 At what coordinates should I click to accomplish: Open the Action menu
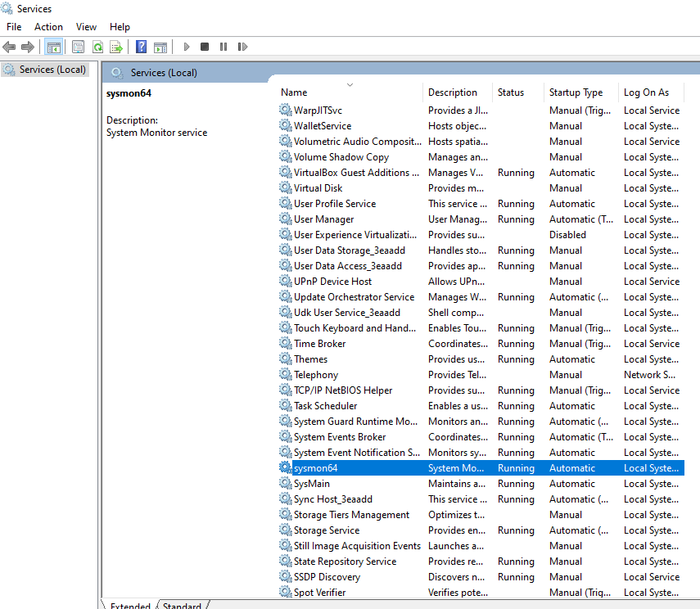tap(48, 27)
